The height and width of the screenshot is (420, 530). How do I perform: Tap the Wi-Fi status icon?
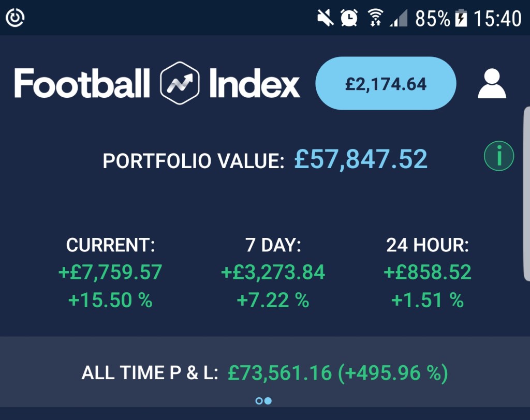click(x=375, y=19)
